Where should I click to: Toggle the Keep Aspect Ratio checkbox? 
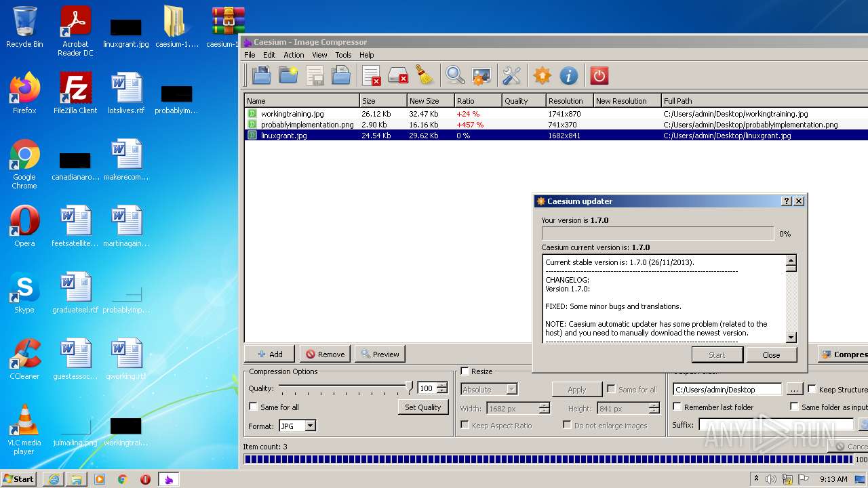[x=465, y=425]
